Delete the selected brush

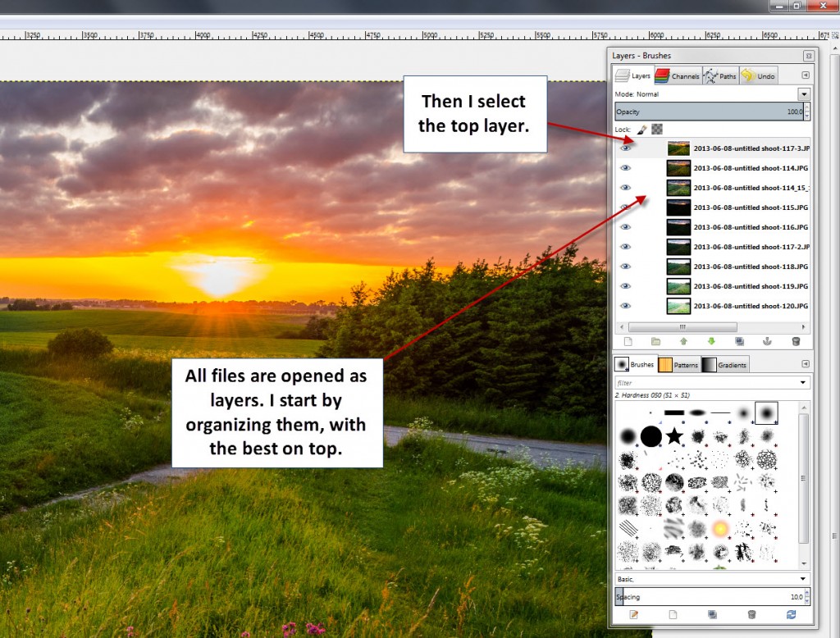point(751,614)
